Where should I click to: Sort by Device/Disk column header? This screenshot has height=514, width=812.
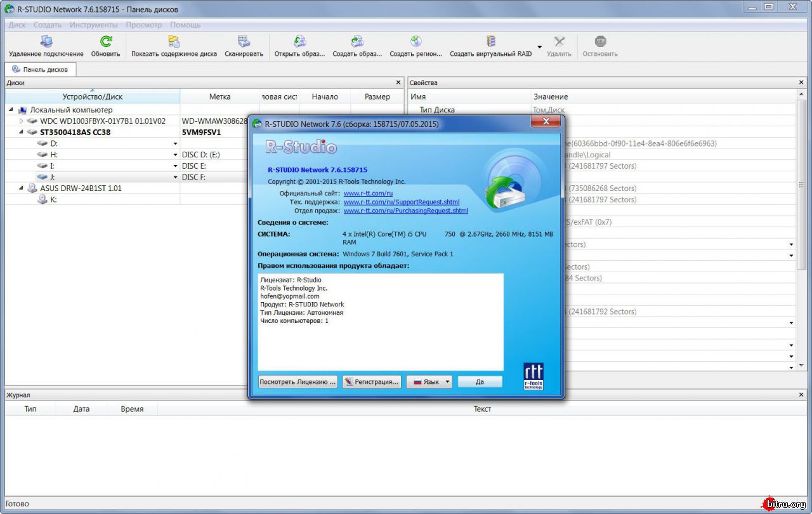[x=93, y=96]
